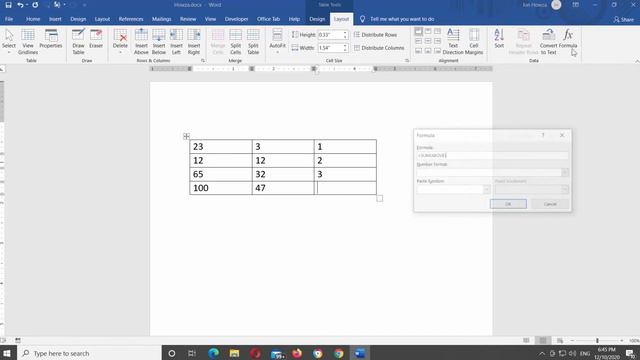Screen dimensions: 640x360
Task: Open the Developer tab
Action: [x=236, y=19]
